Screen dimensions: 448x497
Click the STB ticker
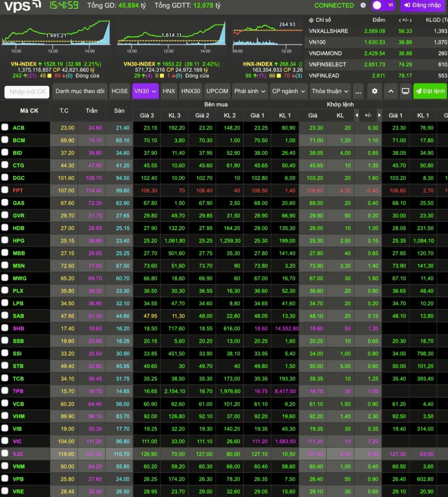tap(18, 366)
